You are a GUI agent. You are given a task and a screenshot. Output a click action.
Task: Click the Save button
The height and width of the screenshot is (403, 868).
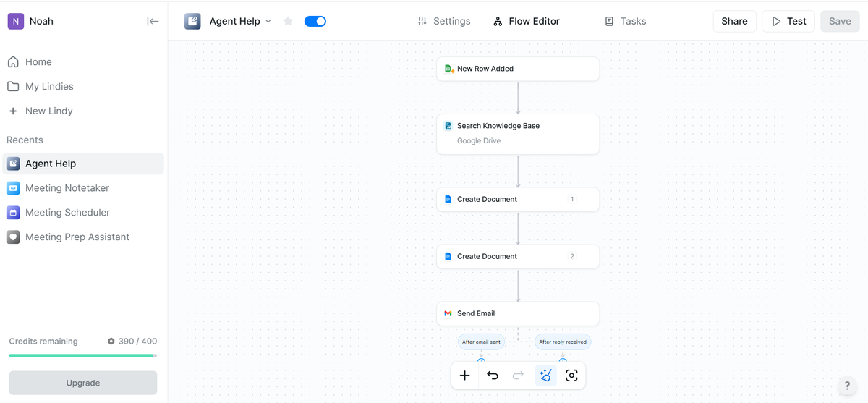(x=840, y=21)
